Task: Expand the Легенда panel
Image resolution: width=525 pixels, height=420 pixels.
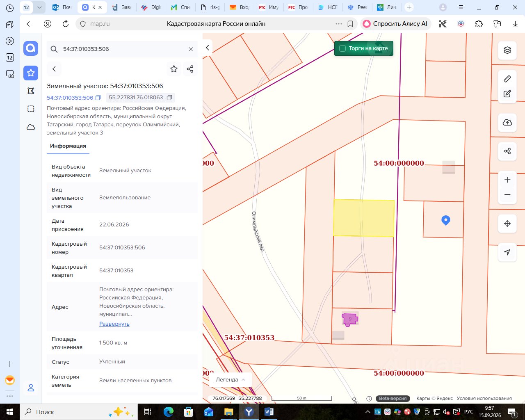Action: (231, 380)
